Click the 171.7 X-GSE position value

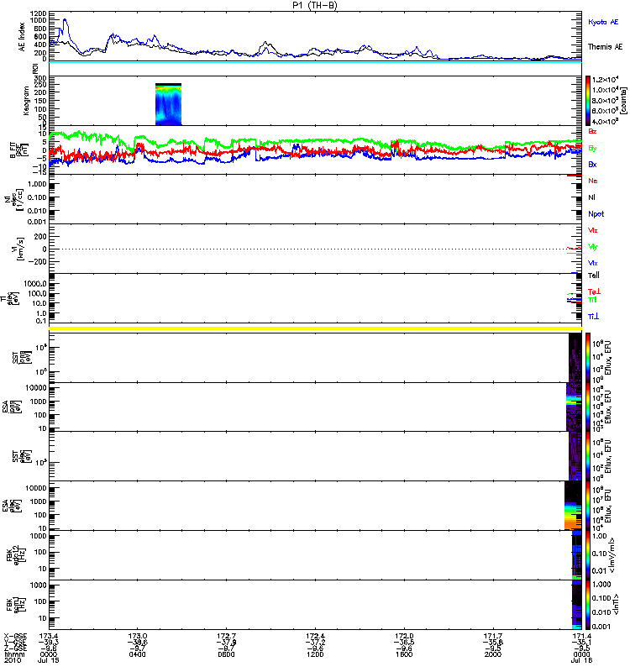coord(493,636)
